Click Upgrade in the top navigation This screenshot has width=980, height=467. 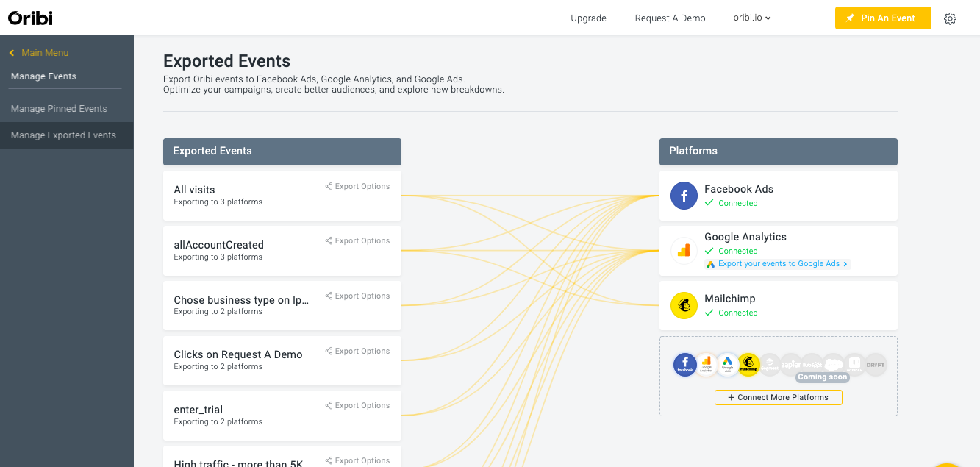coord(588,18)
